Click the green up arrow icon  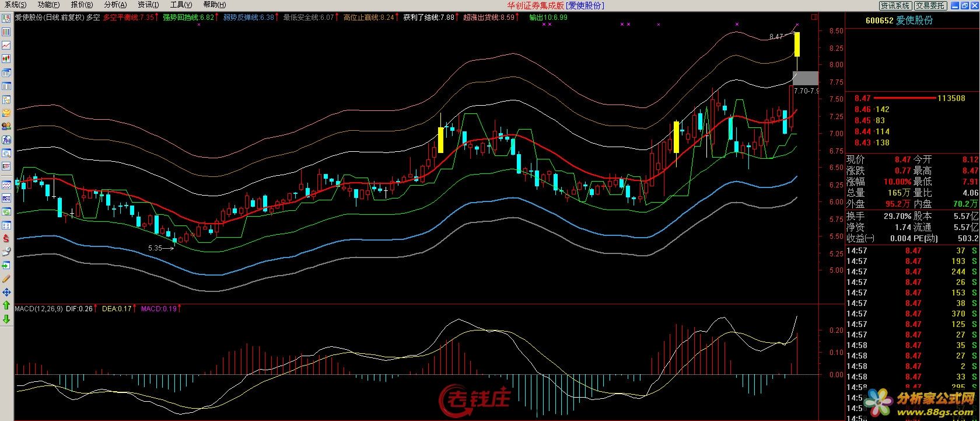(x=6, y=305)
